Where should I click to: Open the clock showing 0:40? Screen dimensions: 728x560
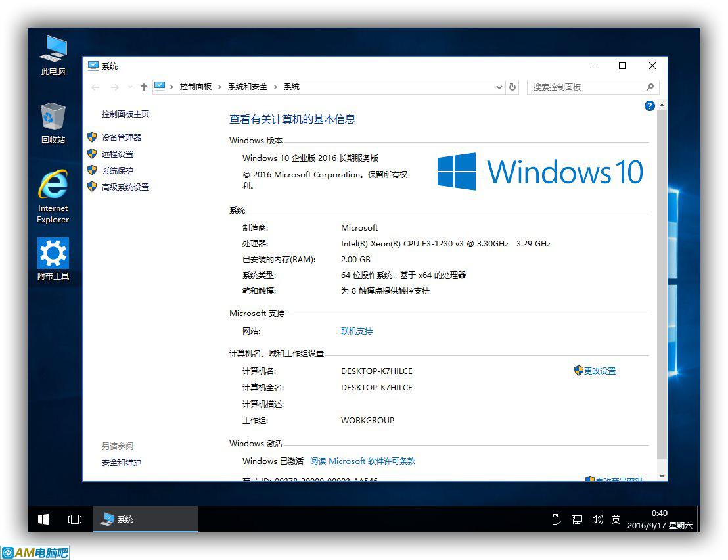tap(660, 519)
